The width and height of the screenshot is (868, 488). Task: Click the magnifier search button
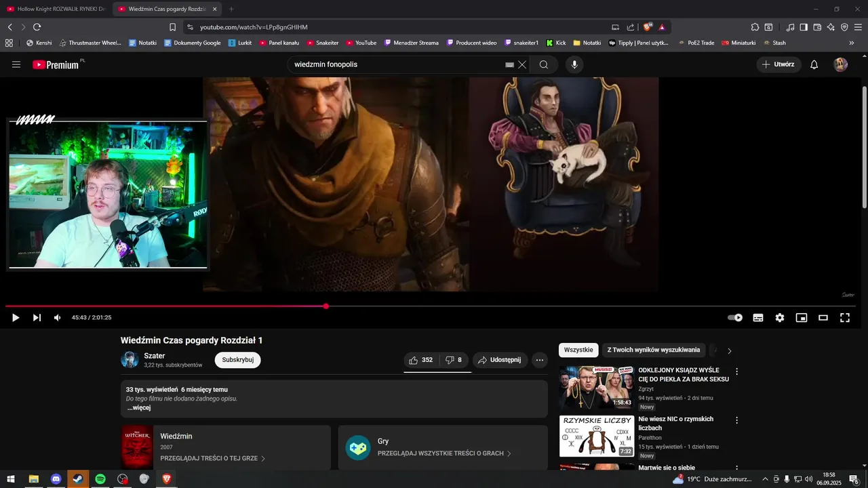(544, 64)
